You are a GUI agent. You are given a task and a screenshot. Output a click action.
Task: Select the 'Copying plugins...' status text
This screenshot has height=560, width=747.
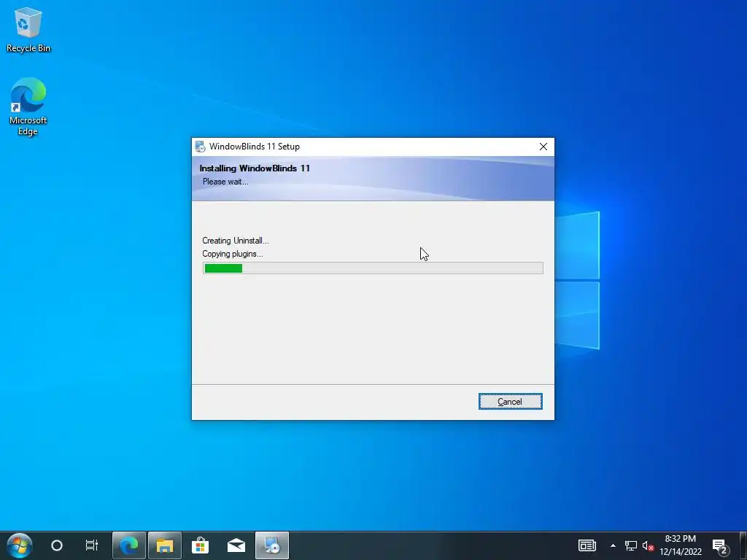click(x=233, y=254)
